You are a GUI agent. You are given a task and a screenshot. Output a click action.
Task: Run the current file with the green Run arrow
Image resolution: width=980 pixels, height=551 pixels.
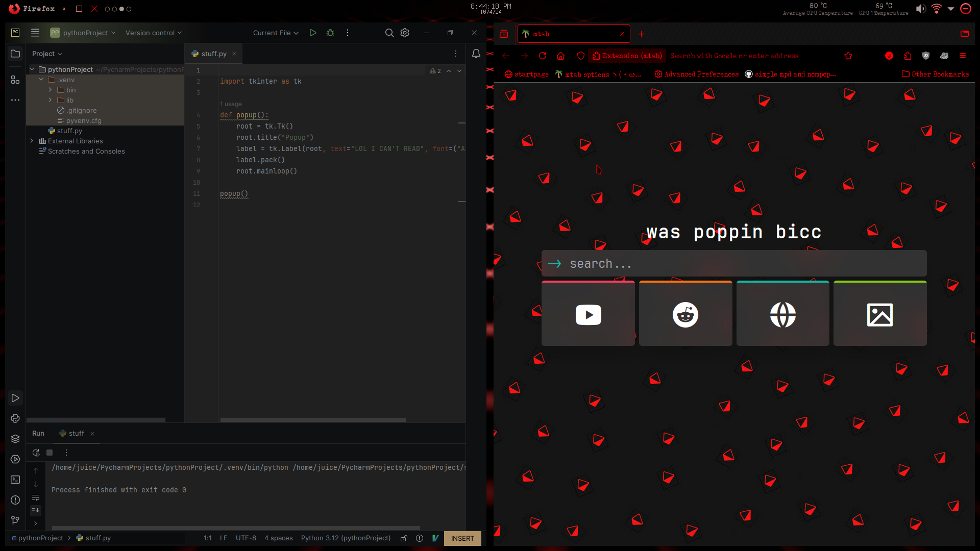(x=312, y=32)
